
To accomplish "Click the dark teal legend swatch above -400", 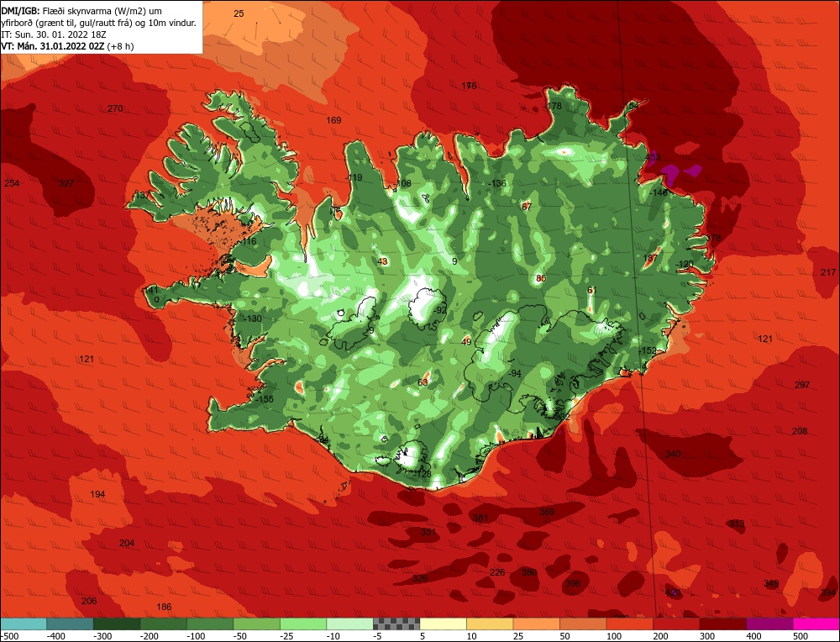I will tap(70, 624).
